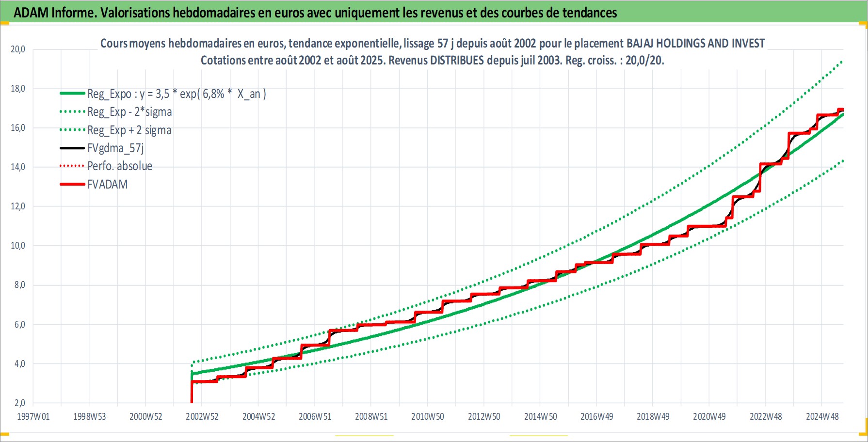Click the solid green Reg_Expo legend line
Viewport: 868px width, 442px height.
[72, 93]
